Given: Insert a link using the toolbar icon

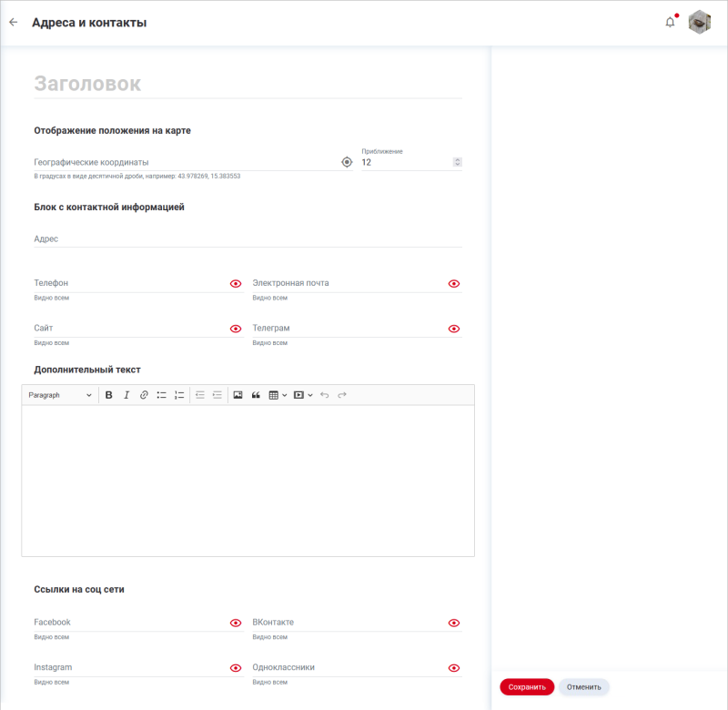Looking at the screenshot, I should [144, 394].
